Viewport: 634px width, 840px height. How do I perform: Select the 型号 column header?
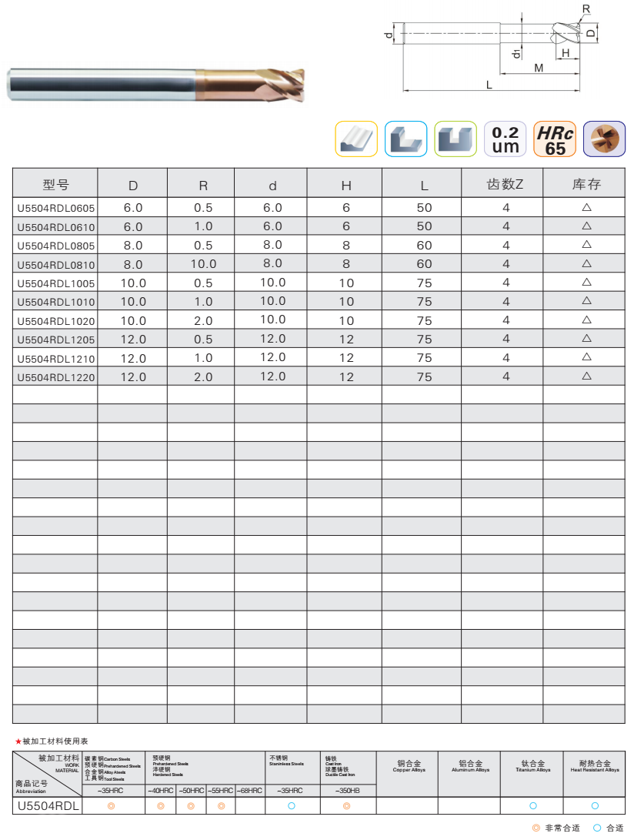tap(55, 185)
